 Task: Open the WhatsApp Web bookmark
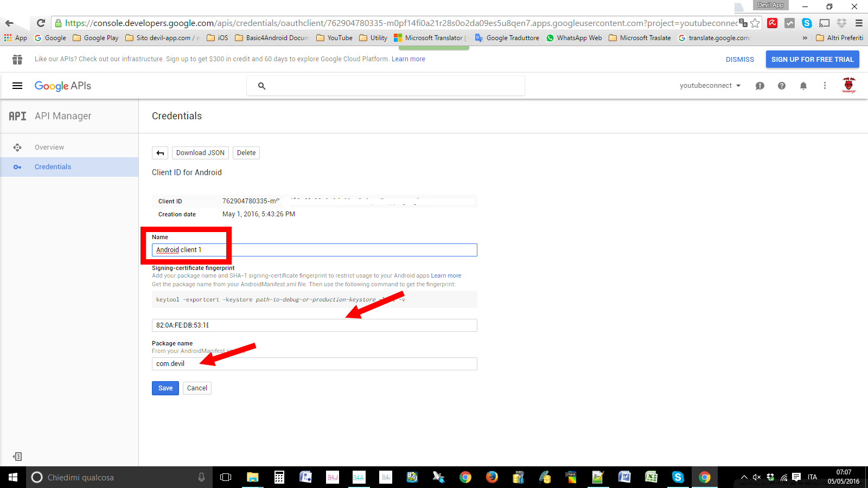point(574,38)
